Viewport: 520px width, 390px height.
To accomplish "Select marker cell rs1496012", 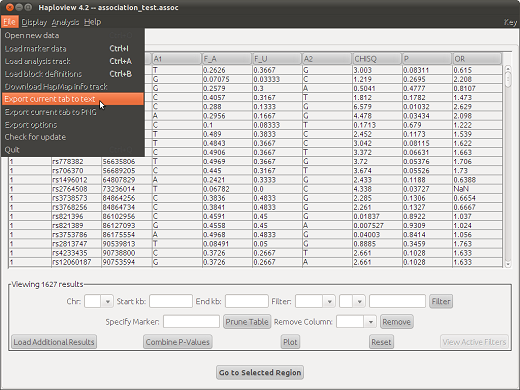I will click(x=76, y=180).
